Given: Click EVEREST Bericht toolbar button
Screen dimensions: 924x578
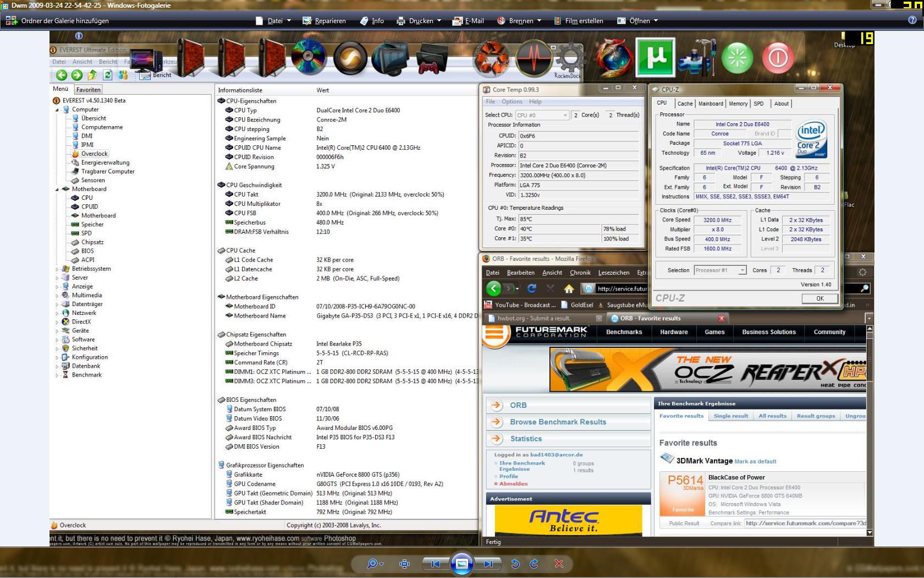Looking at the screenshot, I should [x=156, y=75].
